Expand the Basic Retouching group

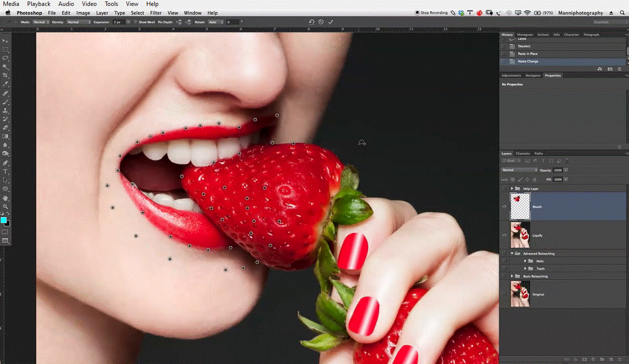click(x=512, y=276)
